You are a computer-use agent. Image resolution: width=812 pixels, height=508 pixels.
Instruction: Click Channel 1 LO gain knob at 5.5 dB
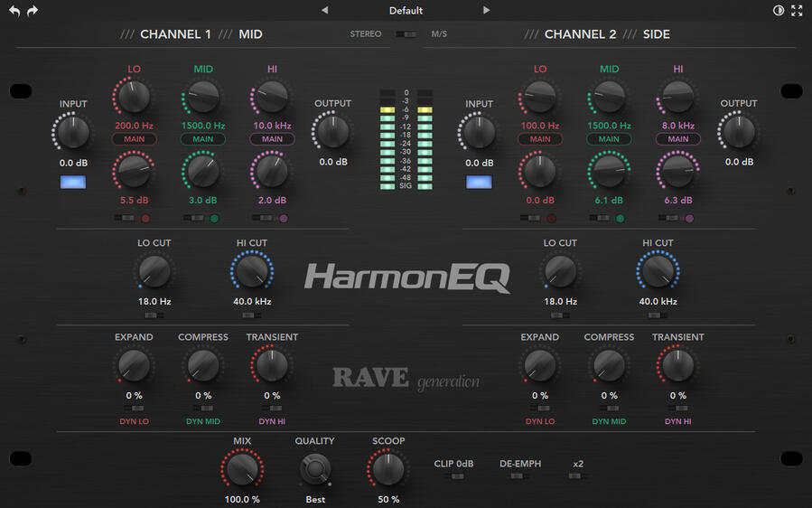(134, 172)
